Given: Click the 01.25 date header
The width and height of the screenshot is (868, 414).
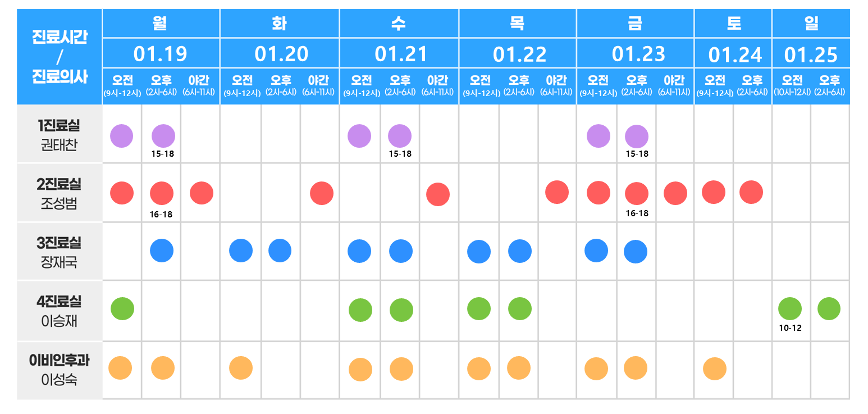Looking at the screenshot, I should [x=811, y=54].
